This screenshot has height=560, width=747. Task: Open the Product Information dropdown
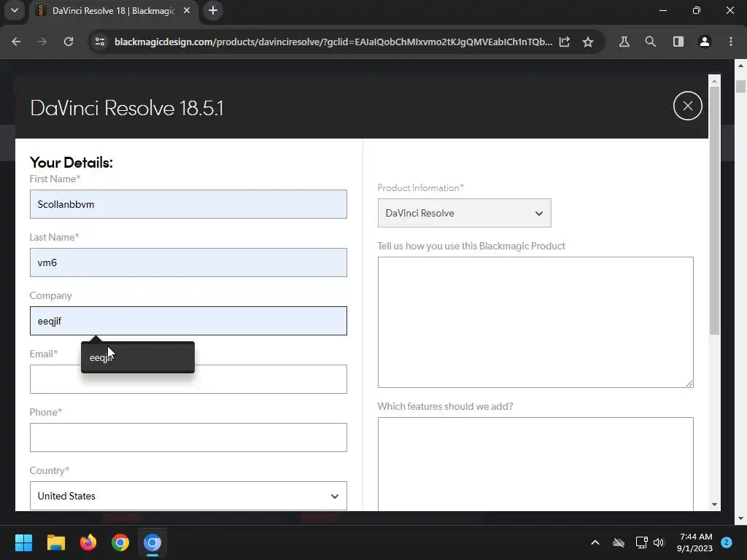(465, 213)
